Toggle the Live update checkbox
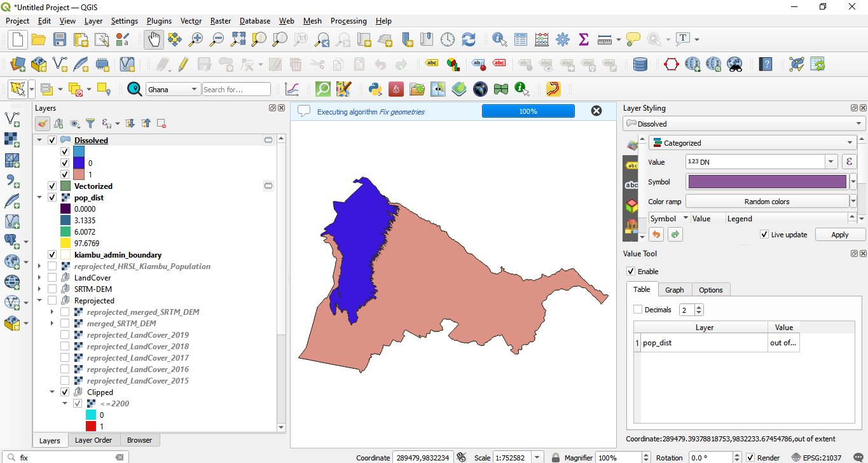The height and width of the screenshot is (463, 868). click(764, 235)
